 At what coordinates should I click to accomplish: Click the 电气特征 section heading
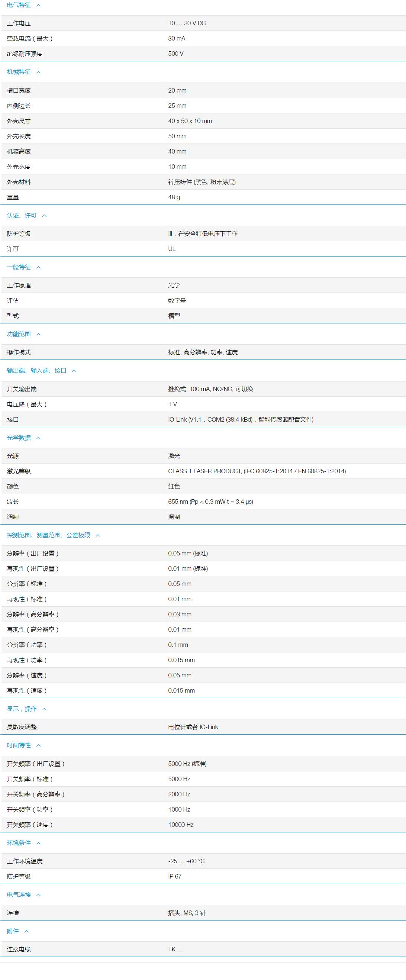pos(19,5)
